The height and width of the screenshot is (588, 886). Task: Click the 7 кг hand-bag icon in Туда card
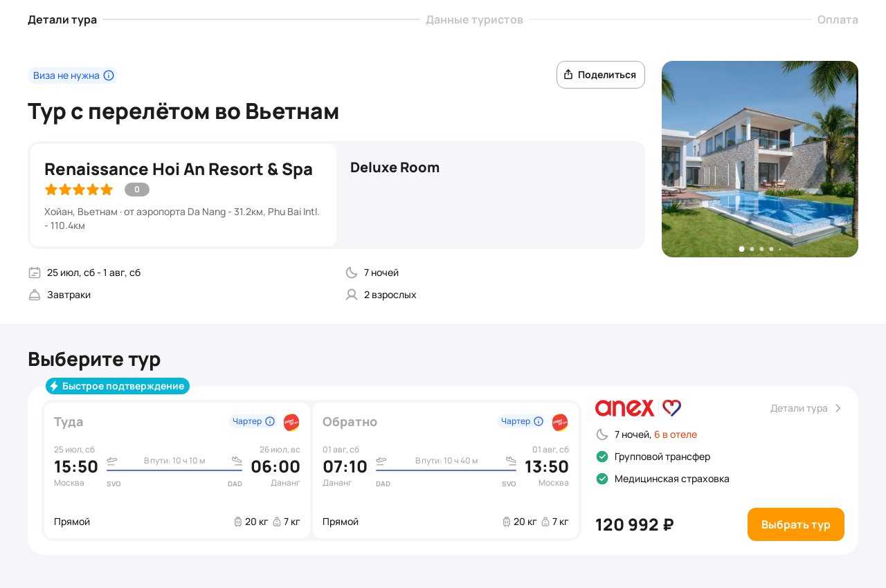tap(277, 522)
